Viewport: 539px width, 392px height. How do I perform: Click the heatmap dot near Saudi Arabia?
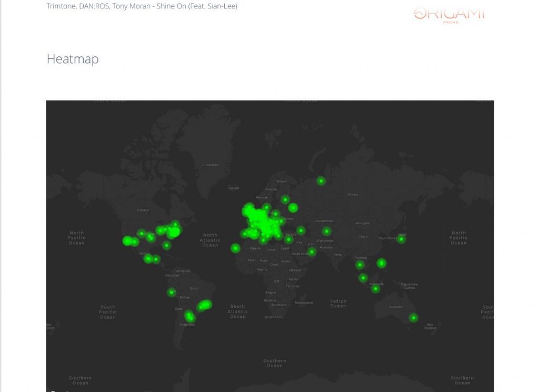[x=312, y=252]
